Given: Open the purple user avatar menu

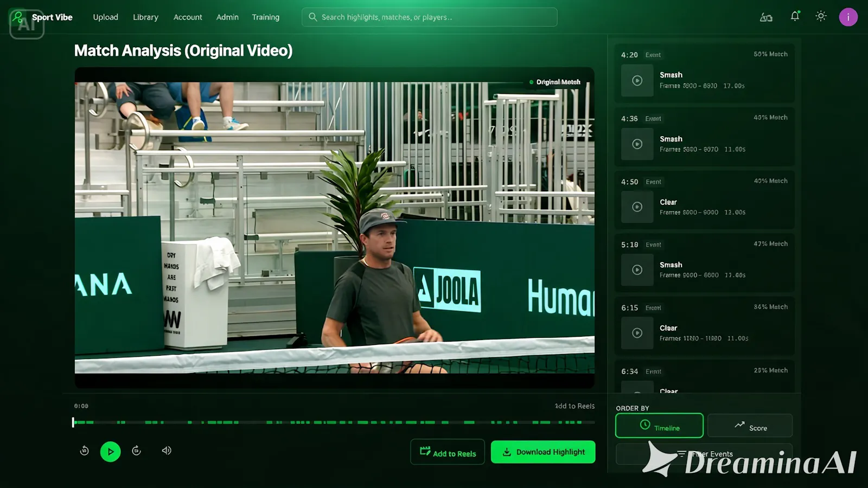Looking at the screenshot, I should (848, 17).
